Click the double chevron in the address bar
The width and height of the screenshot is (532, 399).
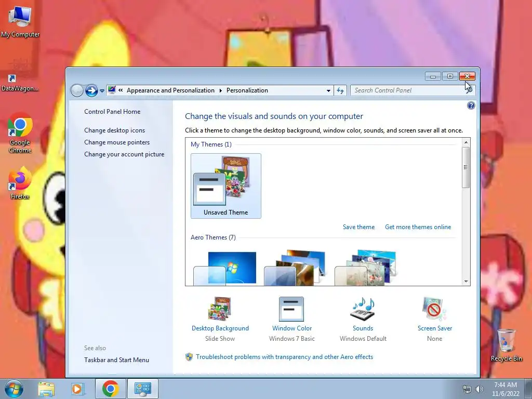coord(121,90)
